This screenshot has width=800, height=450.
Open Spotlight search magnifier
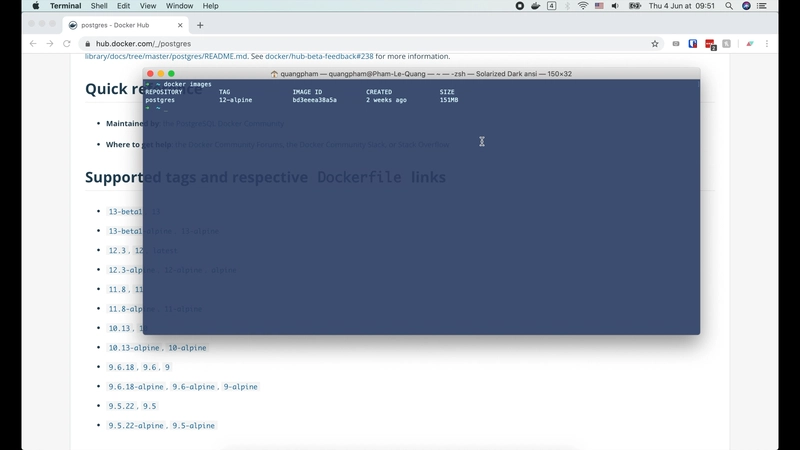pyautogui.click(x=729, y=6)
